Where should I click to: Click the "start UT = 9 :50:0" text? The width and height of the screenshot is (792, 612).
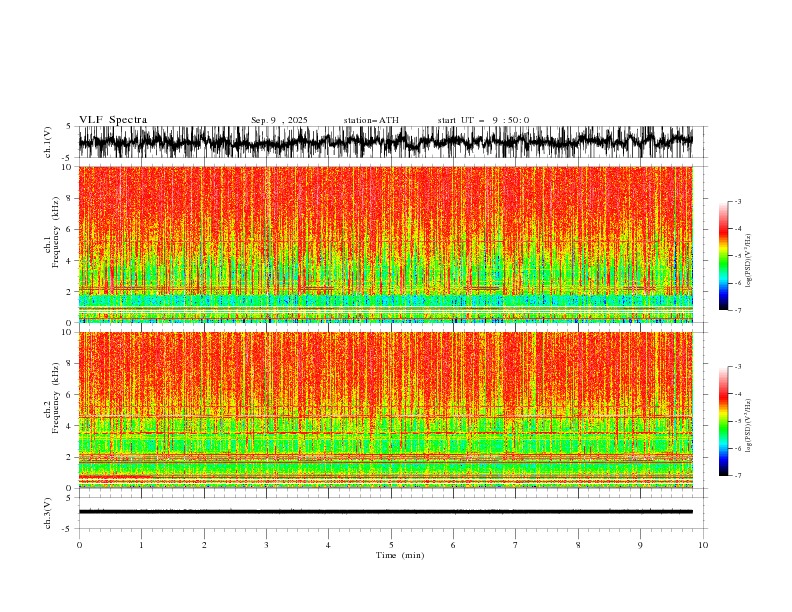[483, 120]
